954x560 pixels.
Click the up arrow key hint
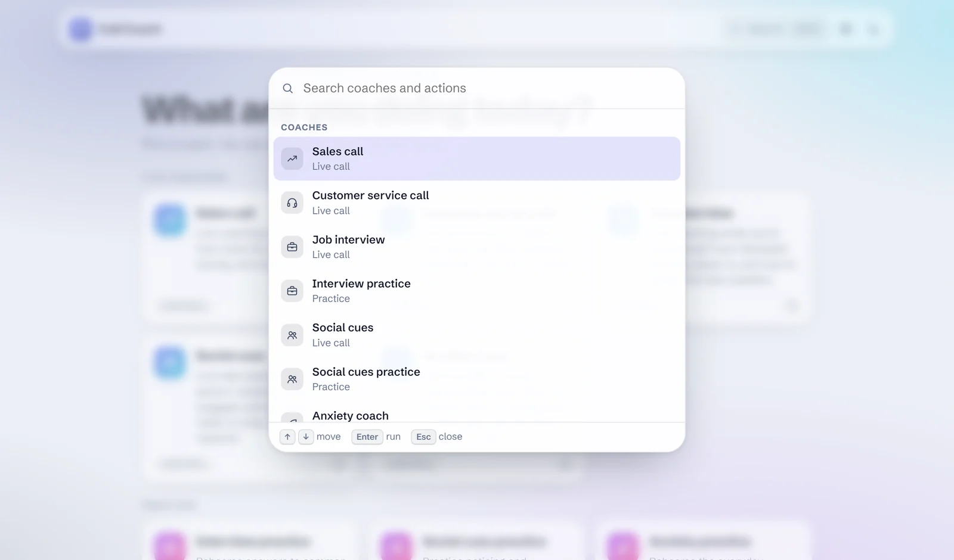287,437
